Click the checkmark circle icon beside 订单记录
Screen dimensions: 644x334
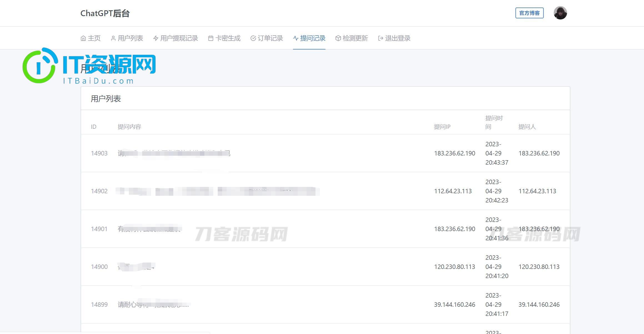point(253,38)
